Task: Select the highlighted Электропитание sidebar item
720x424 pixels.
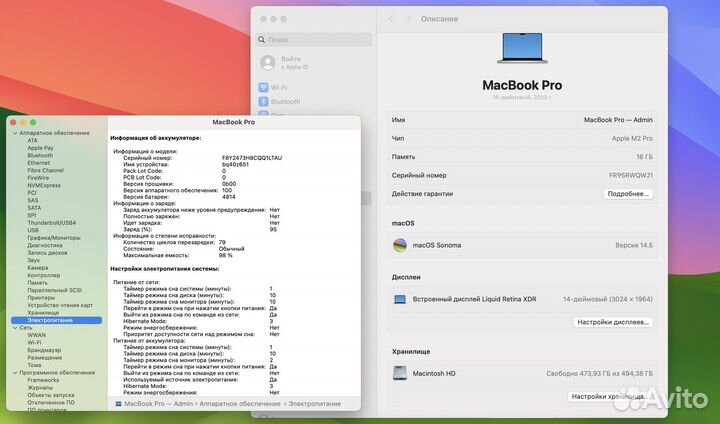Action: coord(56,320)
